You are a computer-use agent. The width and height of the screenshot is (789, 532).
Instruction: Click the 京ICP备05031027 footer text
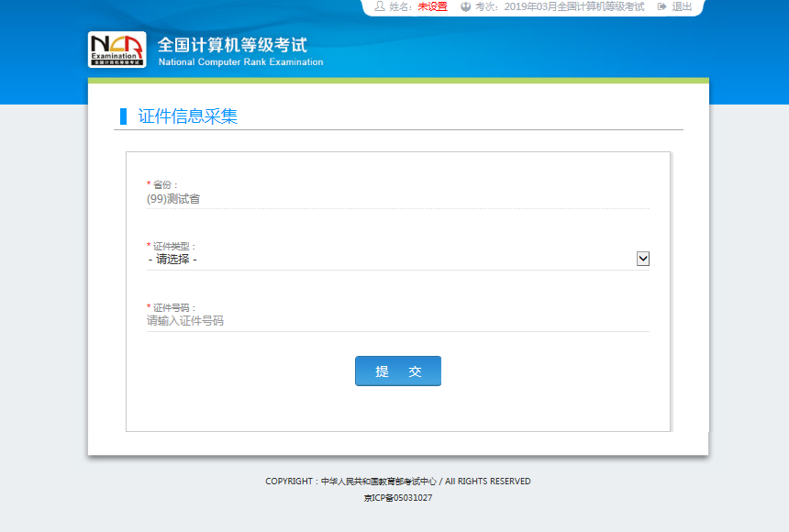[x=397, y=498]
